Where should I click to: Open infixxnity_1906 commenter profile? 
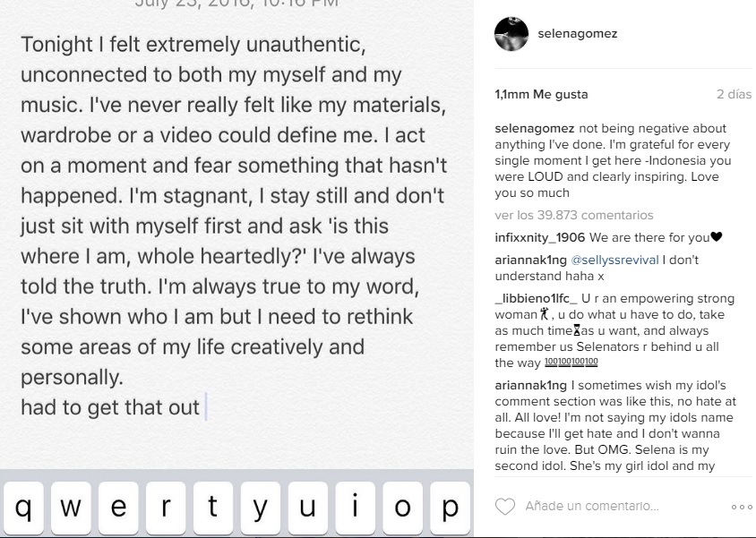click(539, 237)
